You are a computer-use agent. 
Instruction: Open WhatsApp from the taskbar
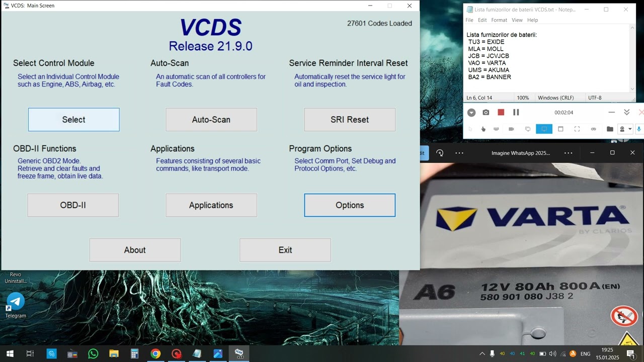pos(93,354)
